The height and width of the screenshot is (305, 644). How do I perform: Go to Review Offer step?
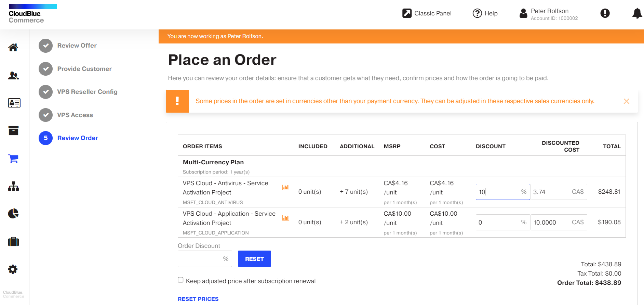(x=77, y=46)
